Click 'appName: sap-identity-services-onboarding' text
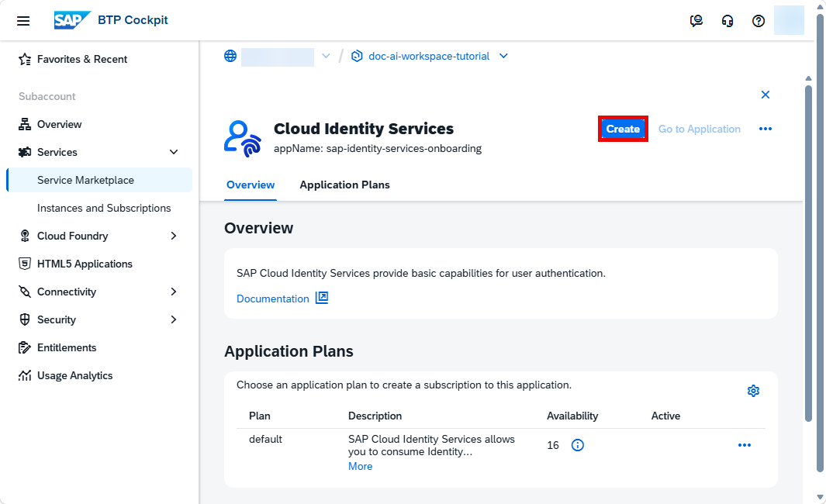This screenshot has height=504, width=826. (x=378, y=149)
